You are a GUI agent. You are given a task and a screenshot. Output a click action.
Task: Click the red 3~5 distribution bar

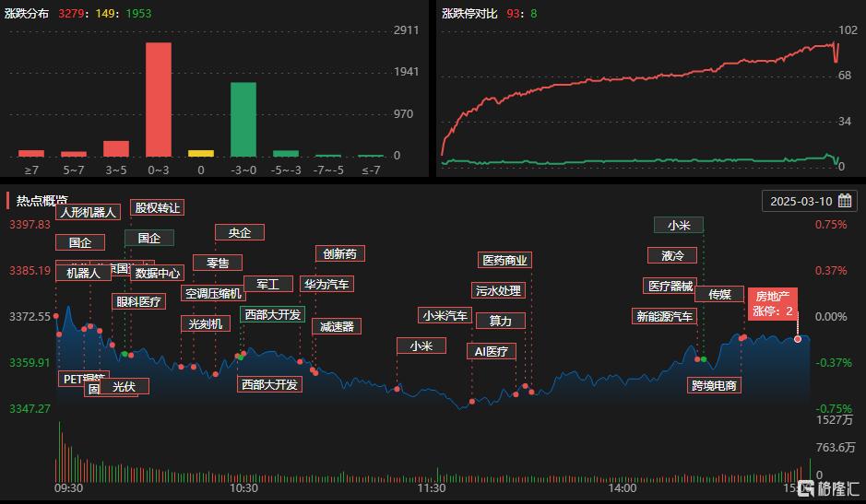[x=116, y=149]
